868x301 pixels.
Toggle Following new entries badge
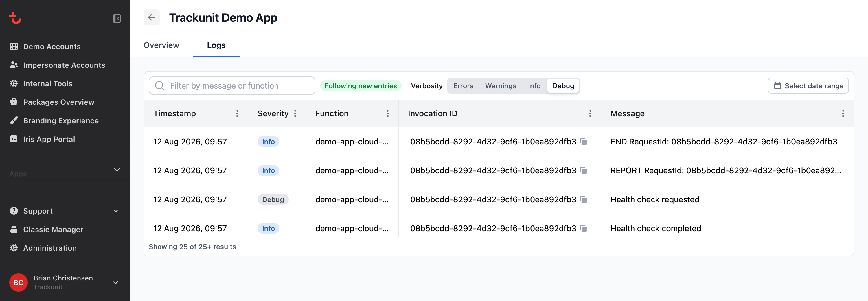pyautogui.click(x=361, y=86)
